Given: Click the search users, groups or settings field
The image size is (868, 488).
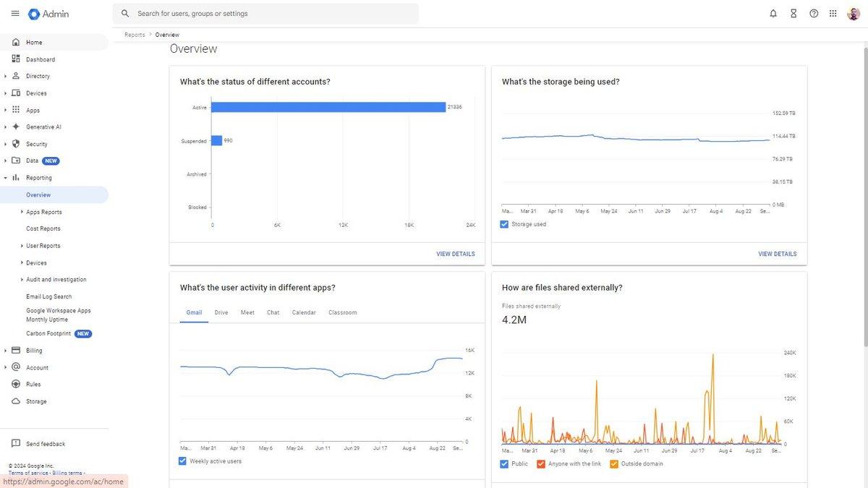Looking at the screenshot, I should pyautogui.click(x=265, y=14).
